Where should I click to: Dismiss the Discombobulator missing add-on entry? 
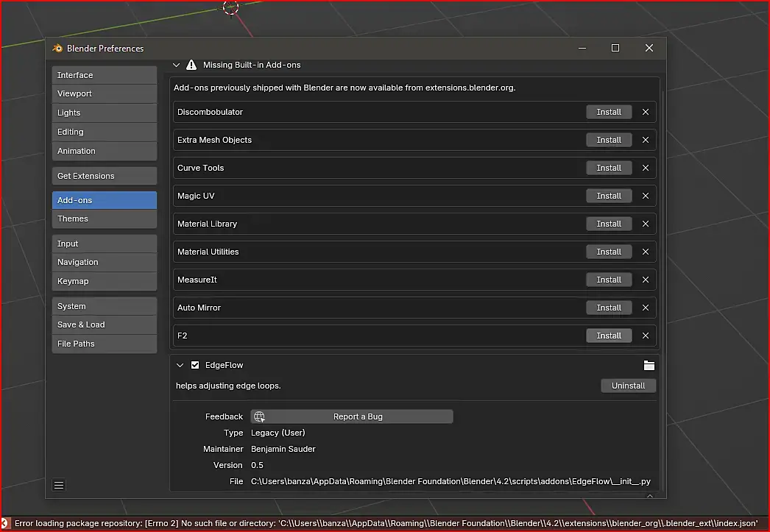click(646, 112)
